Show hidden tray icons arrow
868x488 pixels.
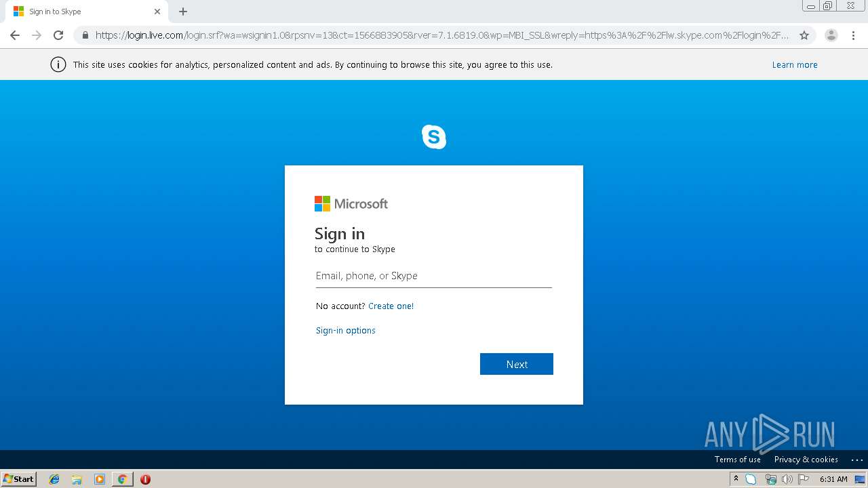(736, 479)
